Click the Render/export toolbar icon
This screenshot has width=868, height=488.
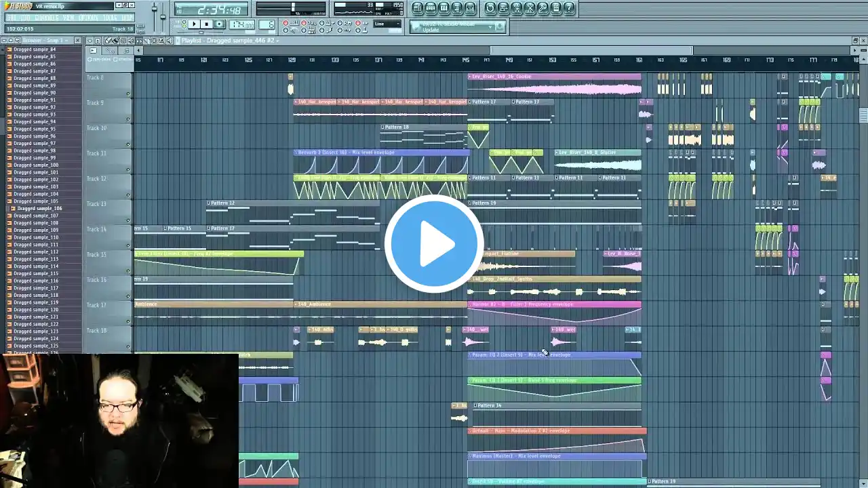pos(517,8)
